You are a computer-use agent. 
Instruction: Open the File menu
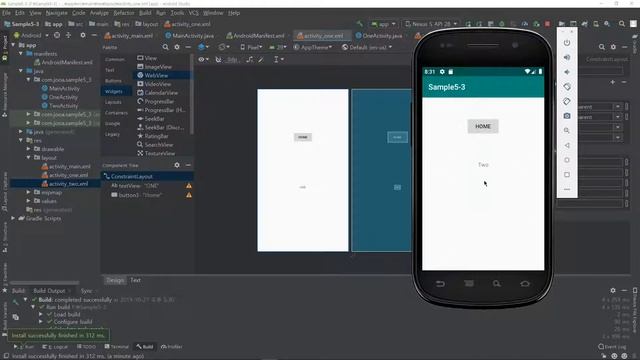[6, 13]
